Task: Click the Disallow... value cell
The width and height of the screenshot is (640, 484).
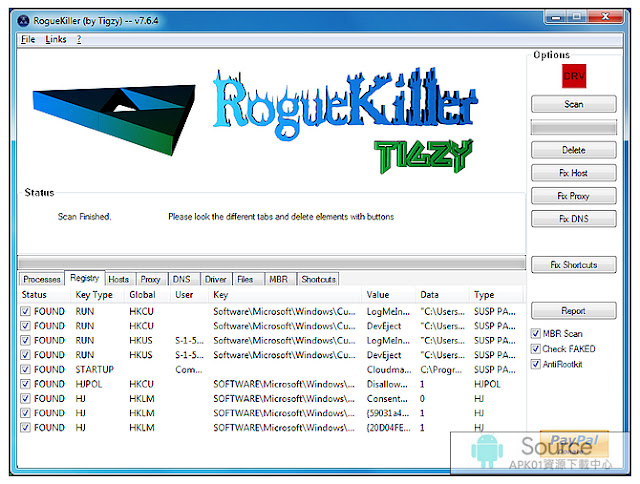Action: (x=387, y=384)
